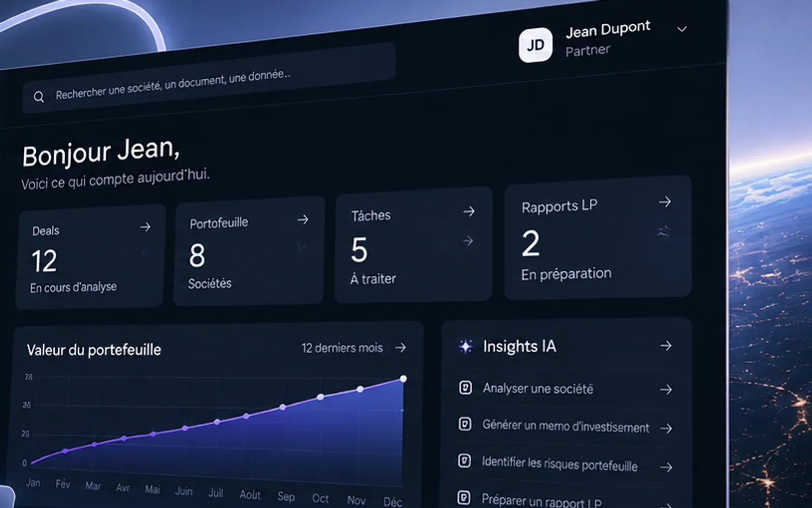Screen dimensions: 812x508
Task: Click the Jan month label on chart axis
Action: 33,483
